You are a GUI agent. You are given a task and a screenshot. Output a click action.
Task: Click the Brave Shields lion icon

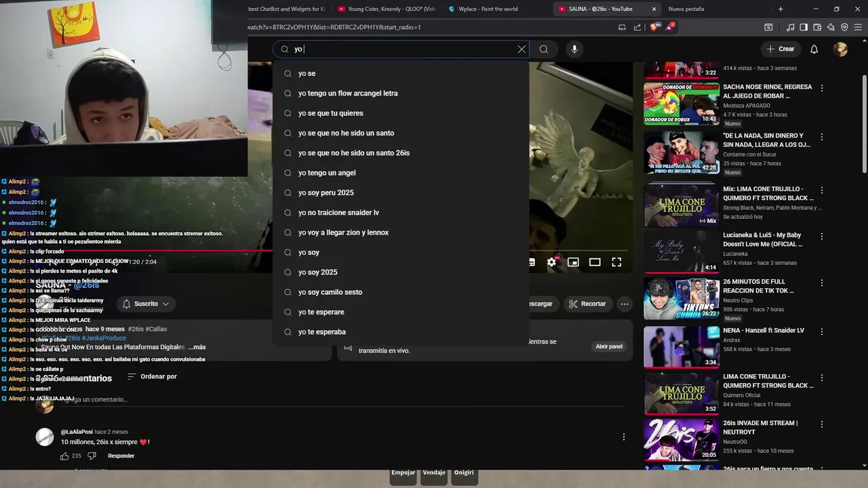(x=654, y=27)
